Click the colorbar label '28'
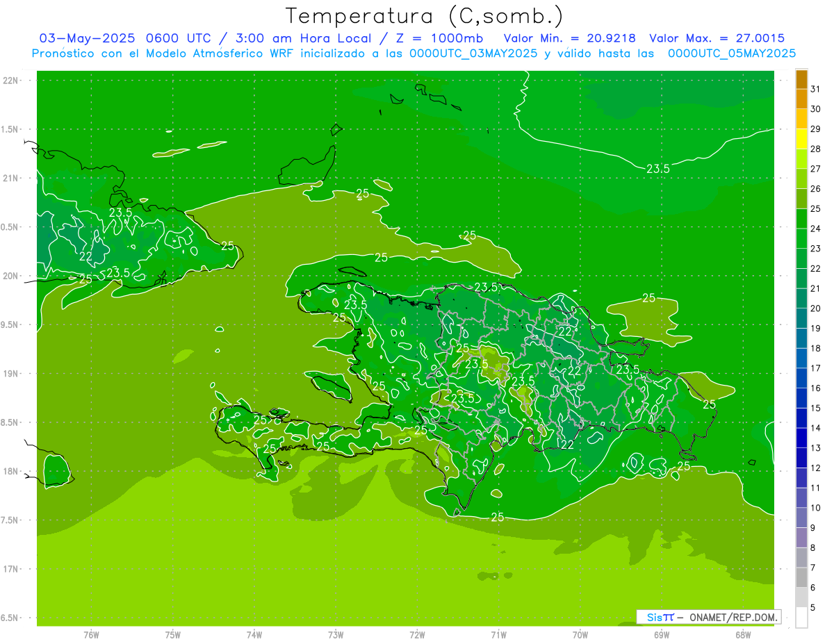The image size is (834, 644). pyautogui.click(x=816, y=149)
